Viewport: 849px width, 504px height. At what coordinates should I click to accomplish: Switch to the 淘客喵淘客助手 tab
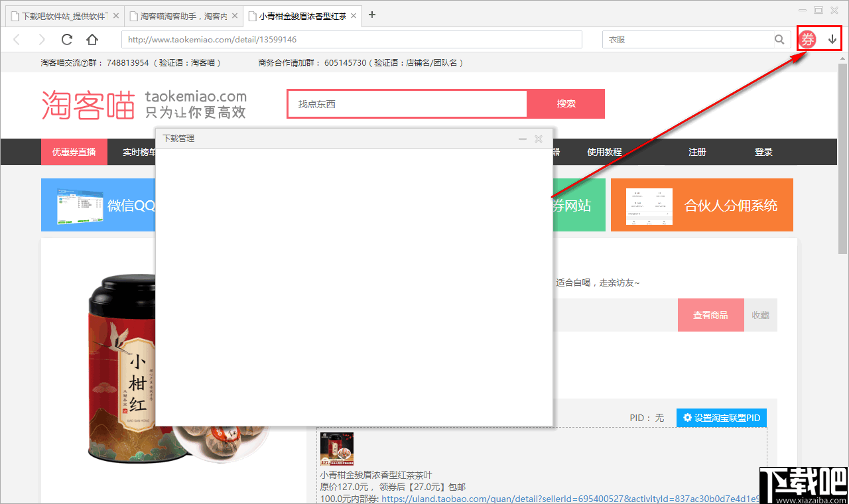(x=183, y=15)
